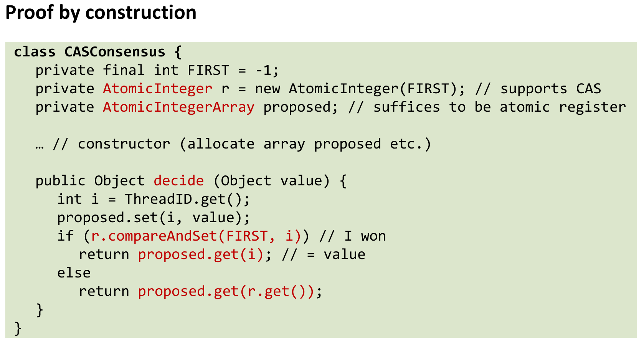Select the '// supports CAS' comment
Screen dimensions: 644x345
pos(538,89)
